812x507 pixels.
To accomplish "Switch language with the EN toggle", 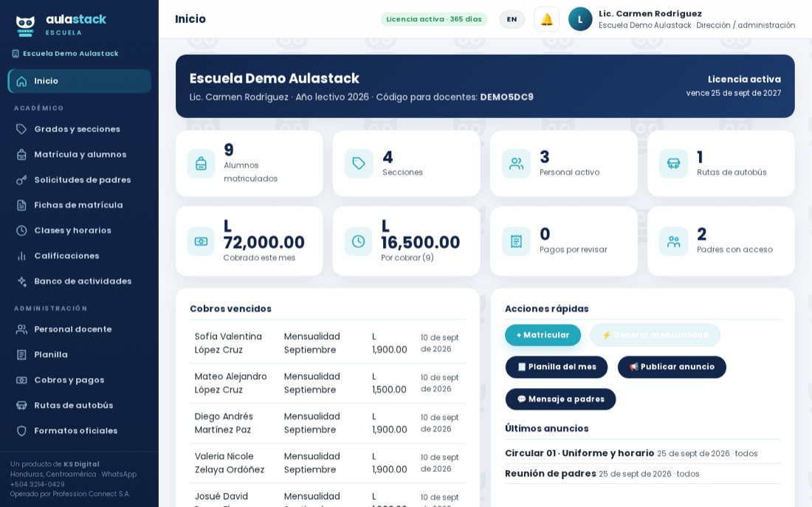I will (512, 20).
